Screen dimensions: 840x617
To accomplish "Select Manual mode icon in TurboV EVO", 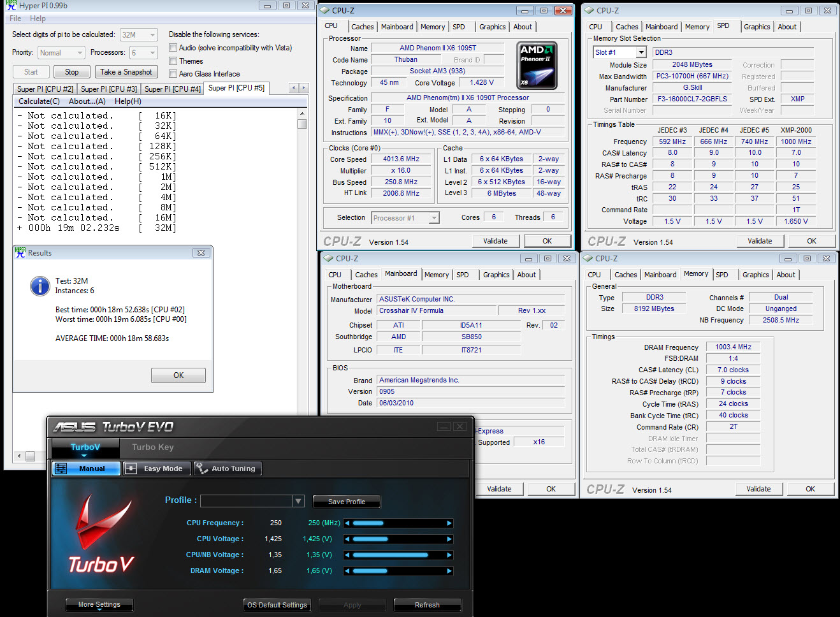I will tap(61, 468).
